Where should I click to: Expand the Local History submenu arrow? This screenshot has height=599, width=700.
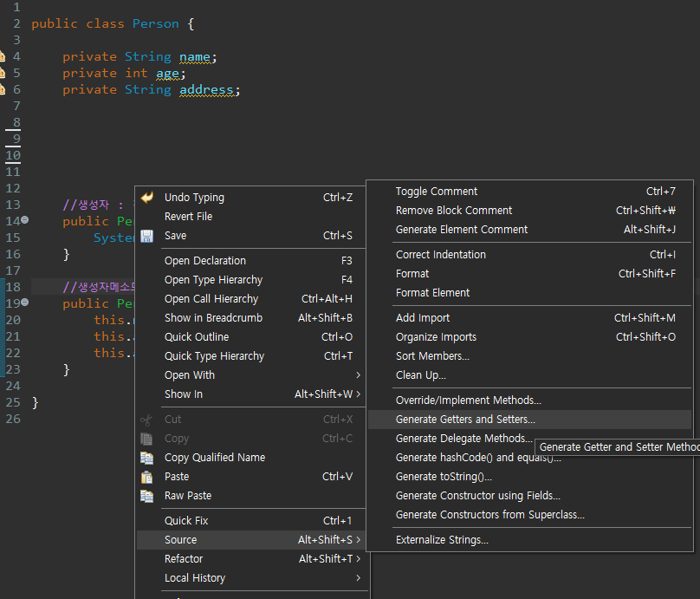[358, 578]
